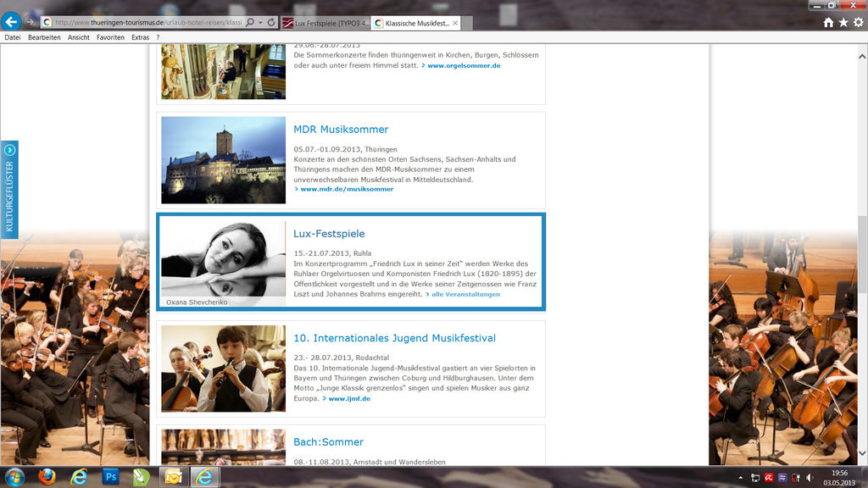The height and width of the screenshot is (488, 868).
Task: Click the volume speaker icon in the tray
Action: (x=809, y=478)
